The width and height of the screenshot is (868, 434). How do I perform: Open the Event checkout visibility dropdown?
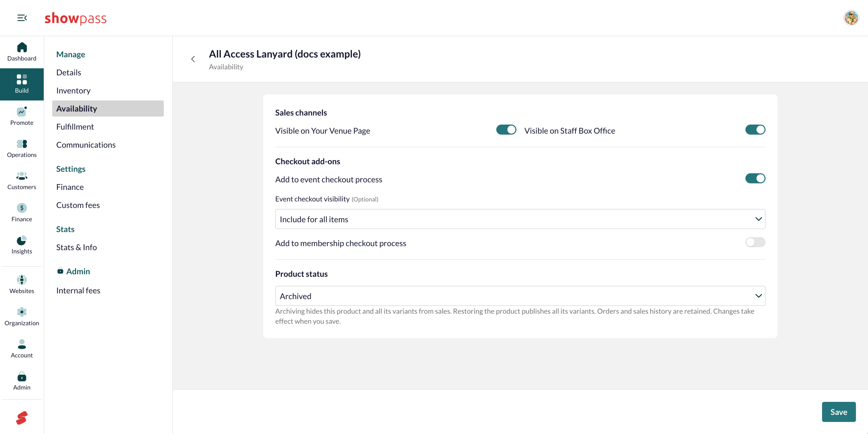tap(520, 219)
